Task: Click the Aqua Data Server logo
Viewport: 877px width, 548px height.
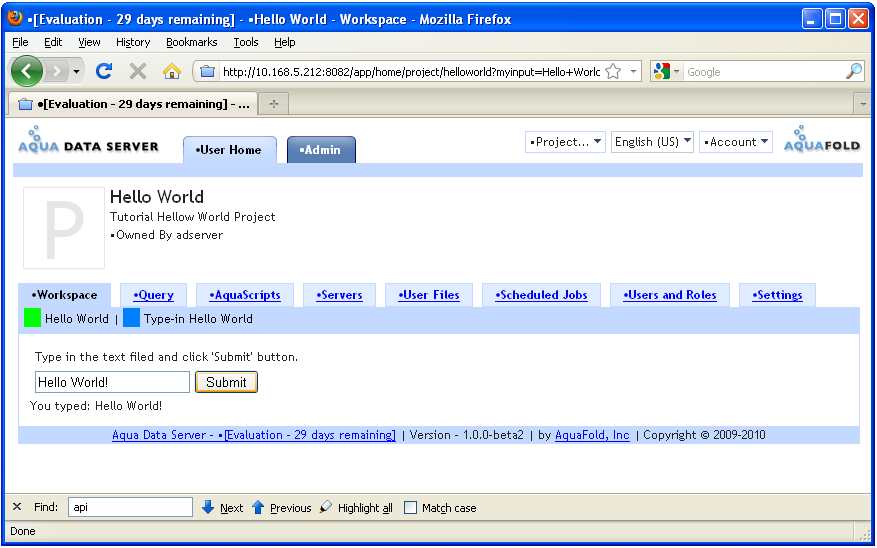Action: click(88, 139)
